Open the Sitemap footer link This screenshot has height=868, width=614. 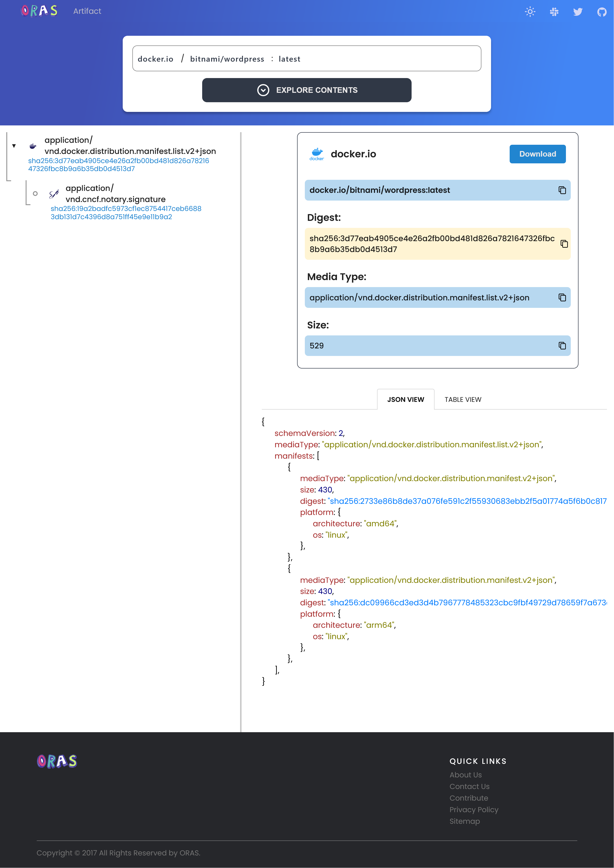464,821
